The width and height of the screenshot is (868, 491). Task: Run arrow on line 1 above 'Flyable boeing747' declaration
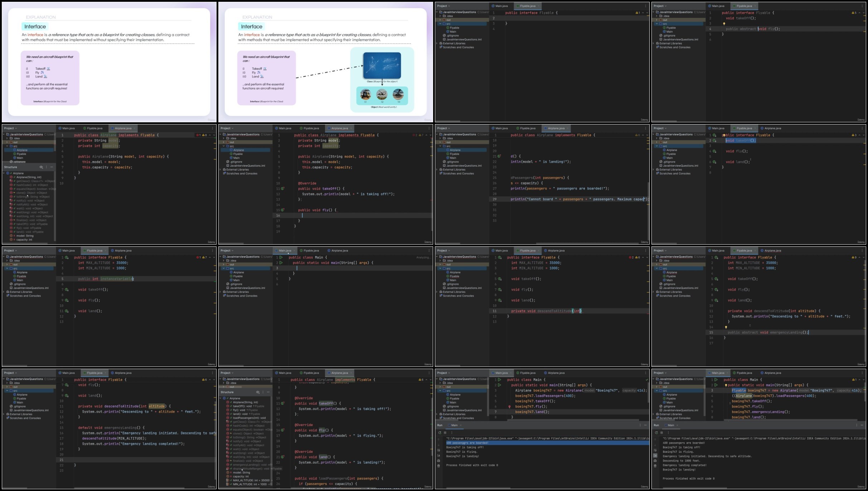pyautogui.click(x=716, y=380)
